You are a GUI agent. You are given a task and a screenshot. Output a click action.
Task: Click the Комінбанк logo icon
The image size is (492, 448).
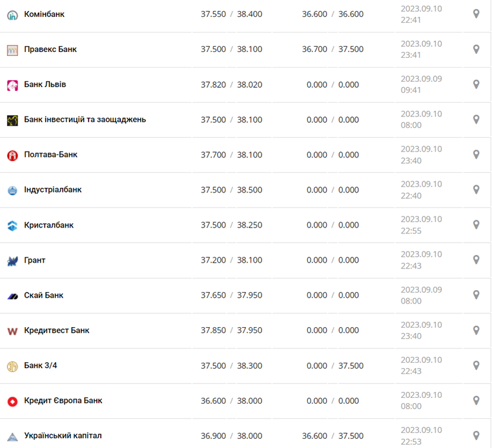pos(12,14)
